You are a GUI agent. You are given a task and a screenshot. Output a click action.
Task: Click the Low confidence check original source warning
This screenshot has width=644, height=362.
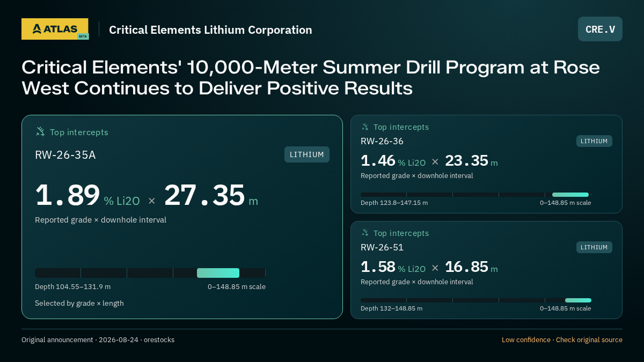(562, 340)
